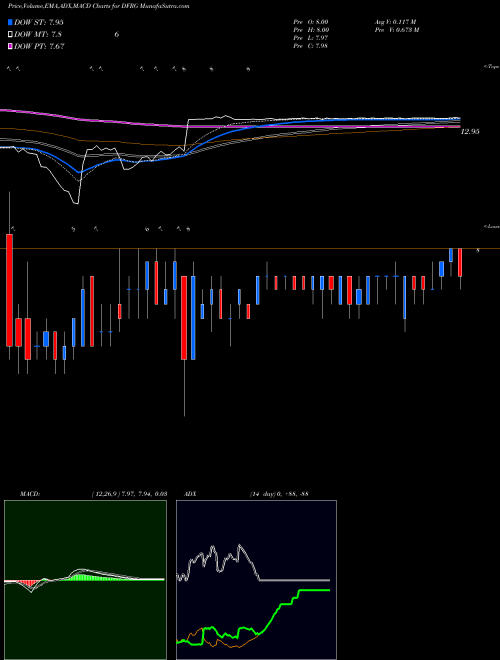This screenshot has height=660, width=500.
Task: Click the magenta DOW PT legend swatch
Action: pos(10,46)
